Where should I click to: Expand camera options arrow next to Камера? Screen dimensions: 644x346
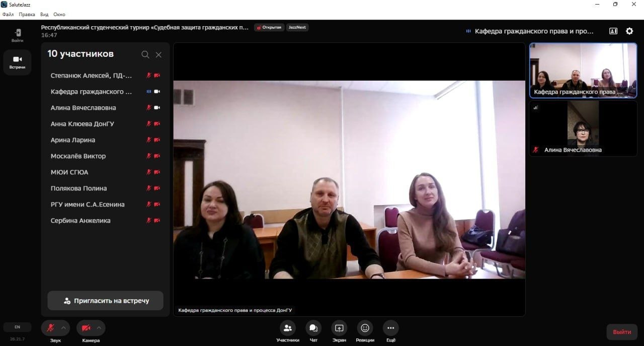(x=99, y=328)
